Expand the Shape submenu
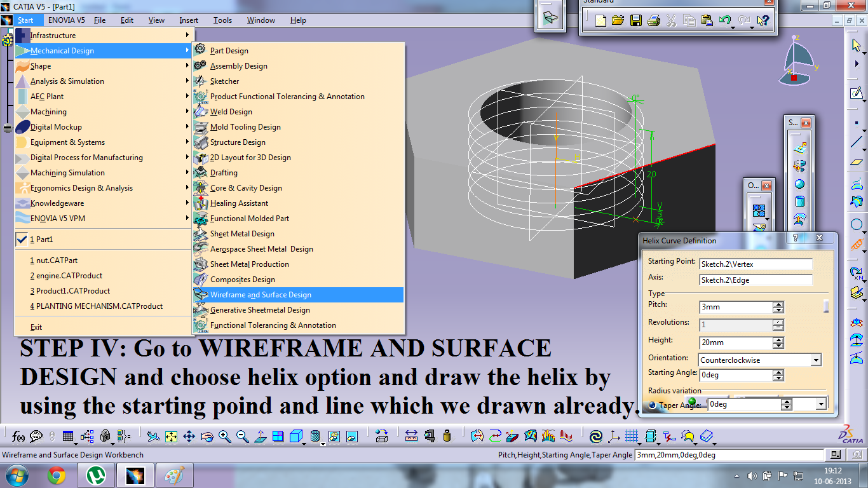The height and width of the screenshot is (488, 868). coord(187,66)
